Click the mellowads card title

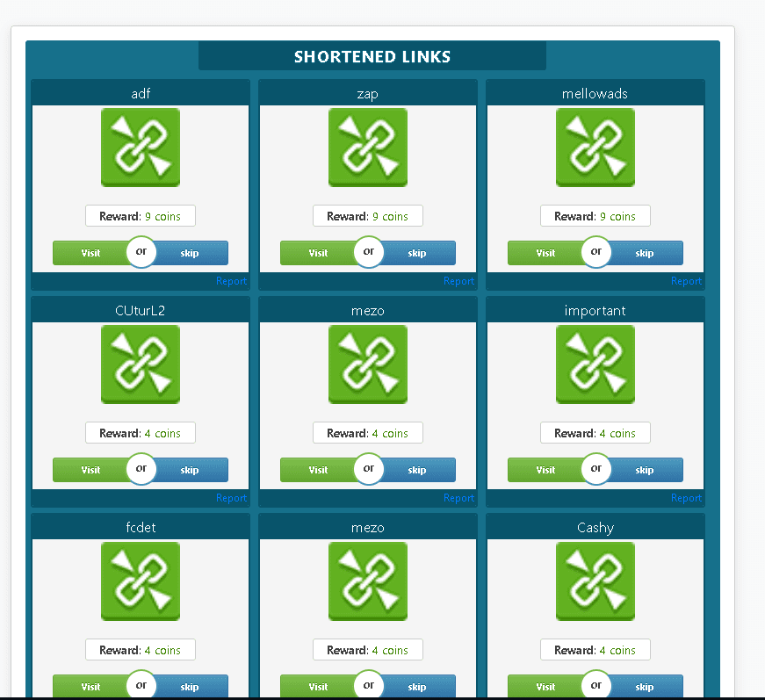[x=595, y=93]
